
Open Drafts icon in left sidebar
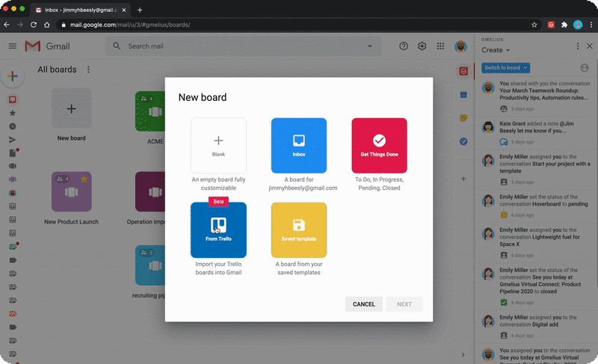(x=13, y=152)
